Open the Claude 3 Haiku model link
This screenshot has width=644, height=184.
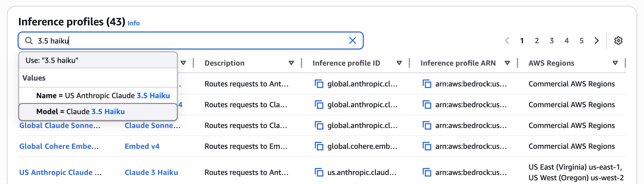pyautogui.click(x=151, y=173)
